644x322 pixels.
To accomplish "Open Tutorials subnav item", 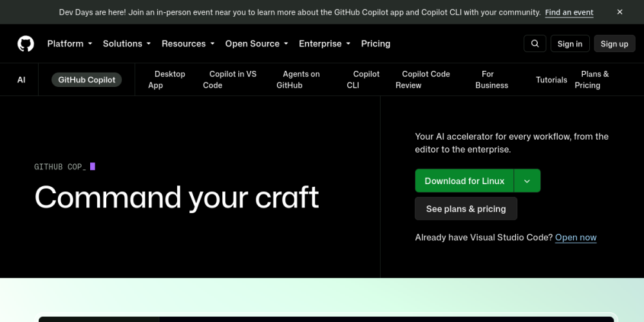I will point(551,80).
